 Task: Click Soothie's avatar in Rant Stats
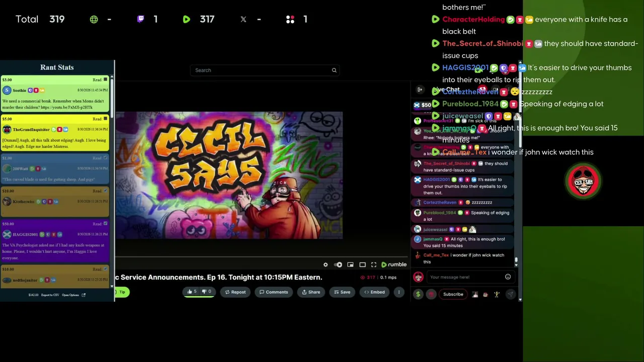[7, 90]
